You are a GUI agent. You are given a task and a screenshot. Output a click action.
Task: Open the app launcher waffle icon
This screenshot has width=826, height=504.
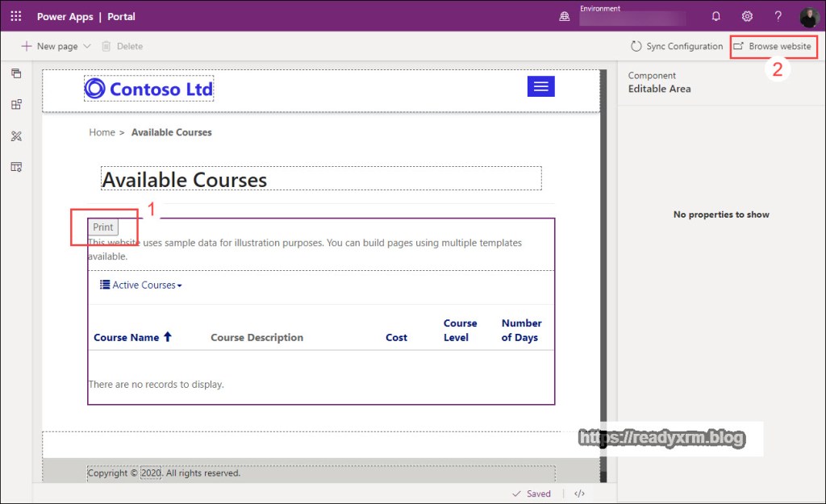pyautogui.click(x=16, y=16)
